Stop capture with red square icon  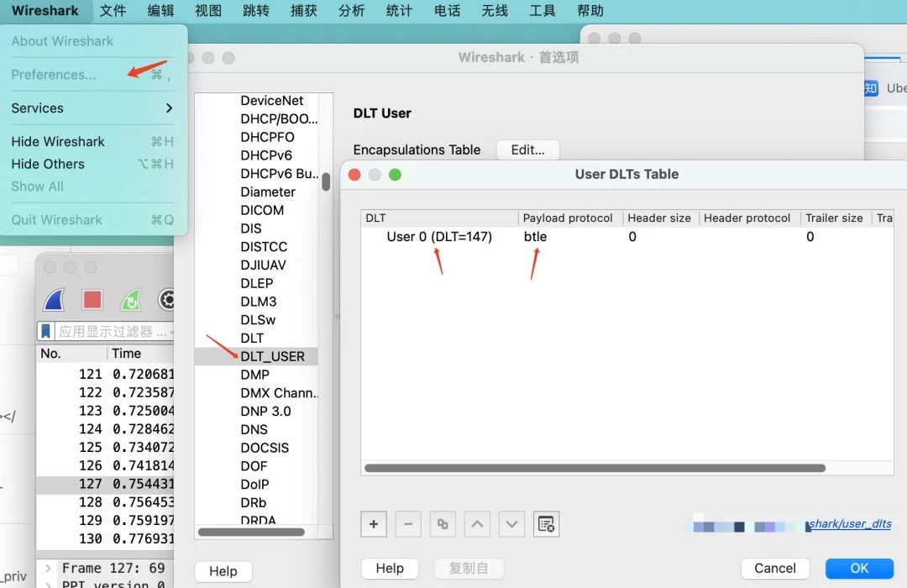click(x=92, y=300)
